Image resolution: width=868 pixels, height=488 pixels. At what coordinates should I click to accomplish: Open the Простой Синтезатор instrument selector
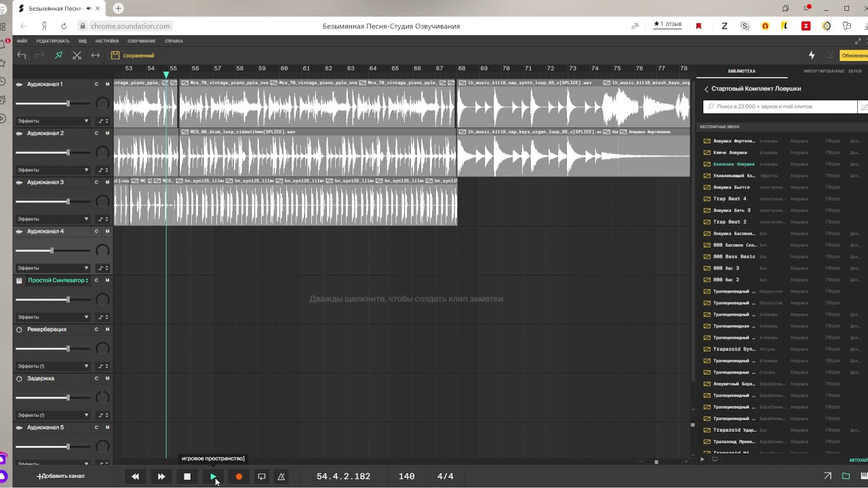[x=58, y=281]
